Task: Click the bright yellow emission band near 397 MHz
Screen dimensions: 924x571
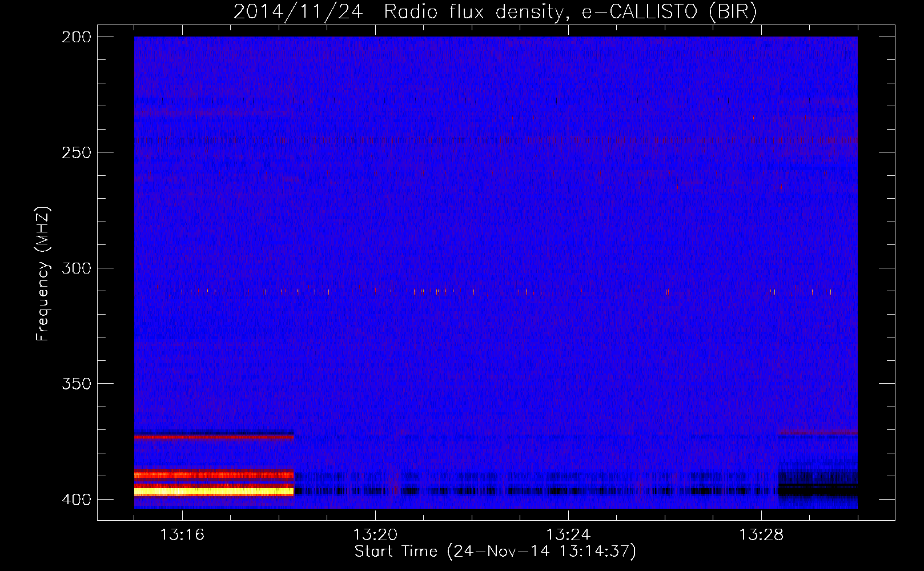Action: coord(214,491)
